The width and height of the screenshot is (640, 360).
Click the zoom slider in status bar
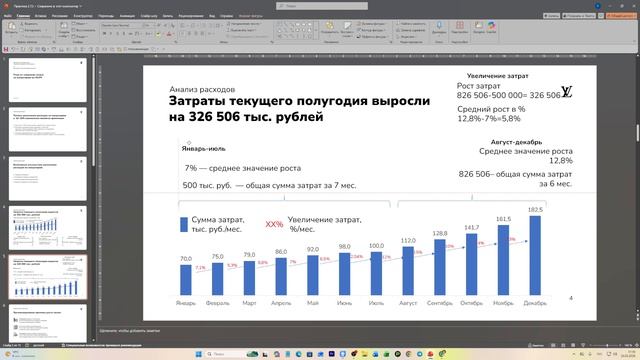point(607,345)
